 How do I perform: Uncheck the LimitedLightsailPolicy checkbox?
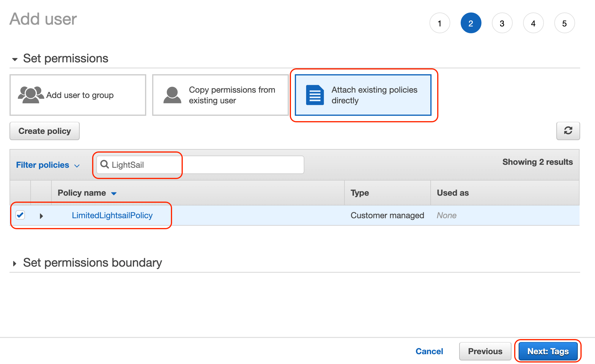20,215
